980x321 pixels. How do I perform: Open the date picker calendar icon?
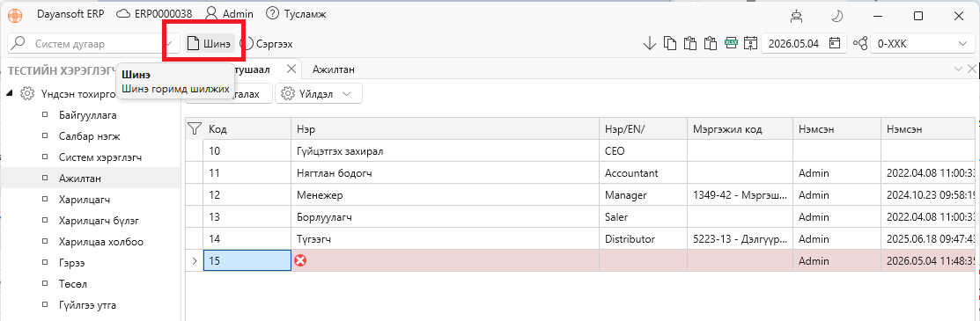pos(835,43)
